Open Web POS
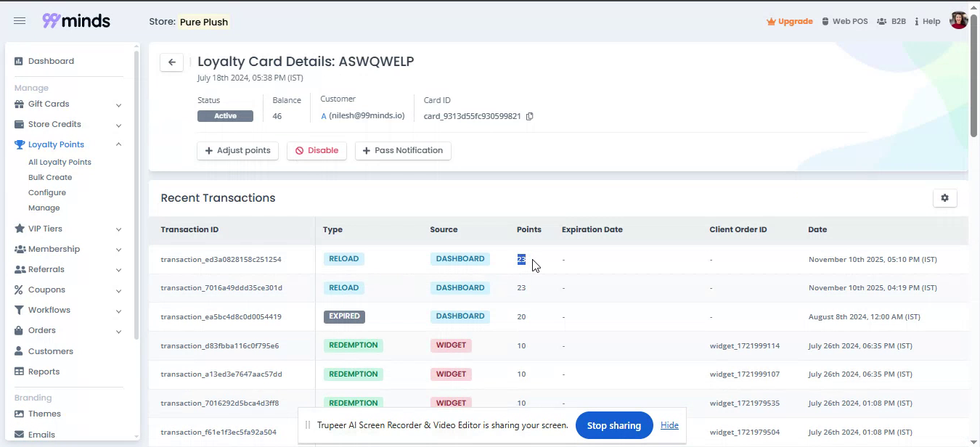Image resolution: width=980 pixels, height=447 pixels. [x=844, y=22]
